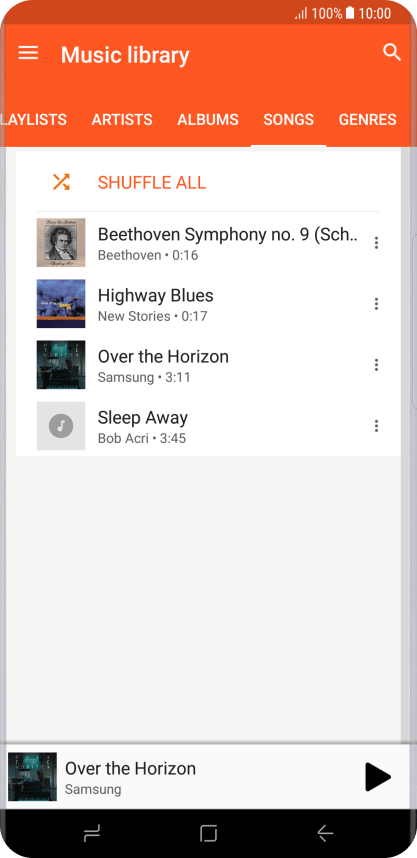Image resolution: width=417 pixels, height=858 pixels.
Task: Play the current track in the mini player
Action: pyautogui.click(x=378, y=777)
